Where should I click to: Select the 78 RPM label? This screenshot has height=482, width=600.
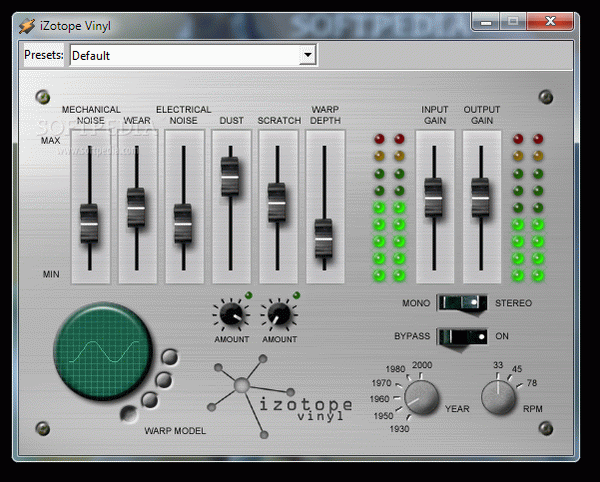coord(532,383)
